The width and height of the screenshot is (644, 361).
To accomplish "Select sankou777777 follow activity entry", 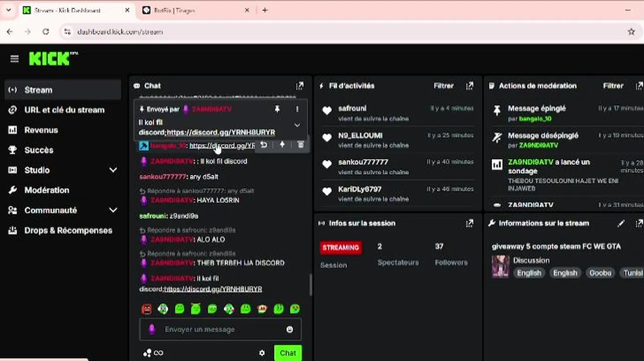I will [397, 166].
